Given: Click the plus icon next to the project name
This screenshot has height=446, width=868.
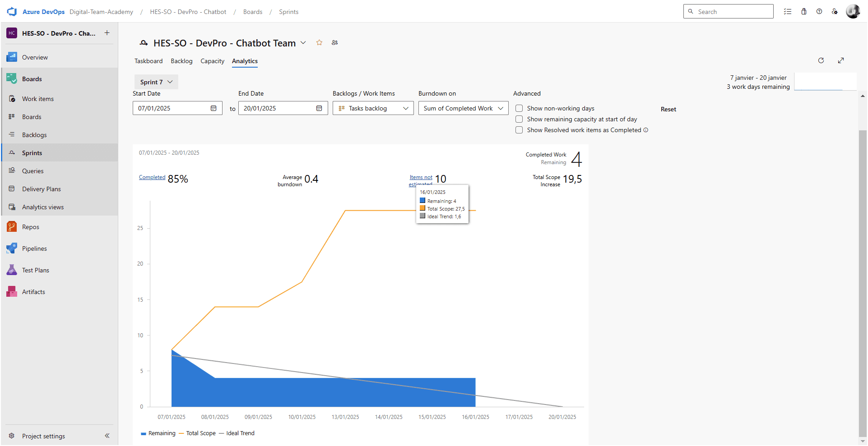Looking at the screenshot, I should point(107,33).
